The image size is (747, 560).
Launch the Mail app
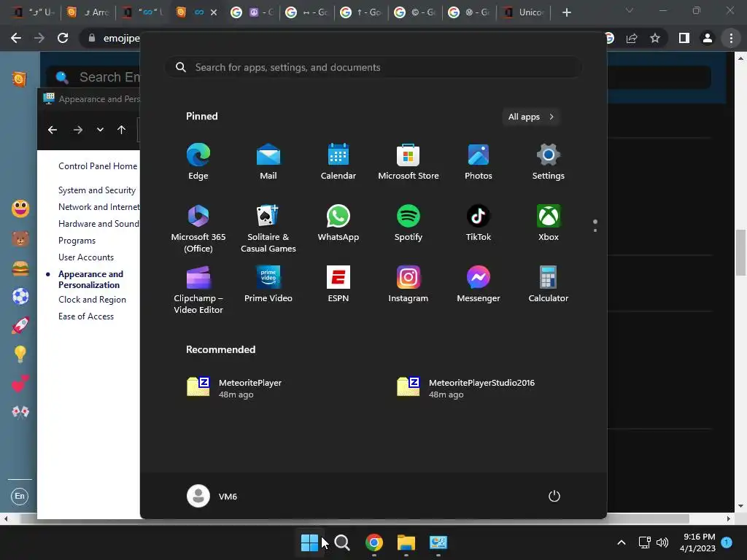click(268, 161)
